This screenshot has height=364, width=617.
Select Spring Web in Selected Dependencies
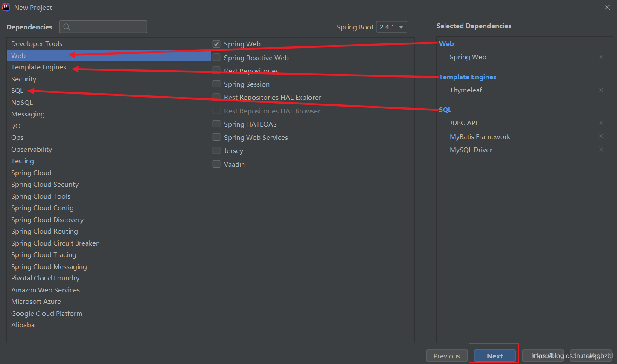(468, 57)
